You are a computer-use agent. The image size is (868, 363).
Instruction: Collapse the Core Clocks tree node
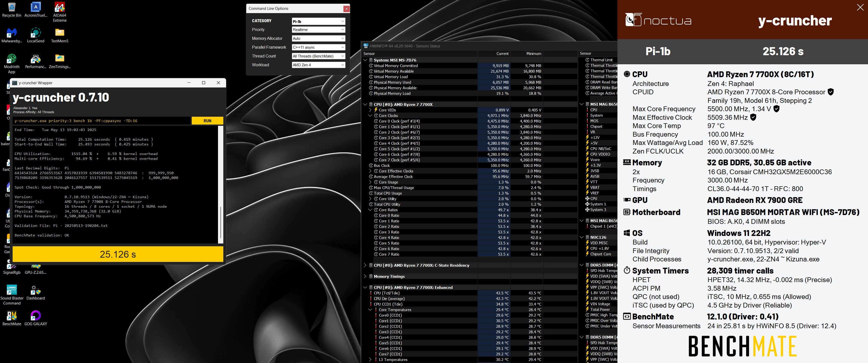[370, 115]
